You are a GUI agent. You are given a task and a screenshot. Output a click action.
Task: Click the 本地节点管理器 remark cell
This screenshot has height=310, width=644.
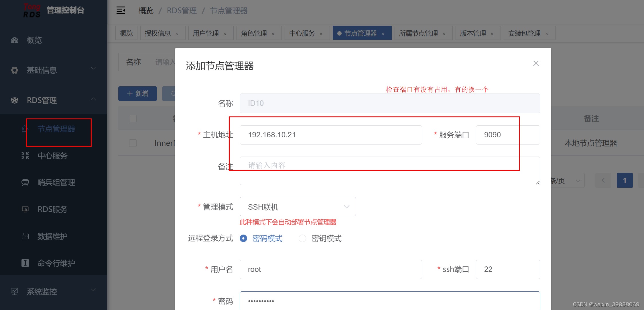pyautogui.click(x=591, y=143)
